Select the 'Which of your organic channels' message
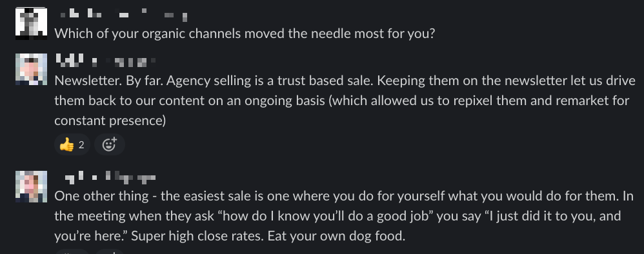 pyautogui.click(x=245, y=34)
